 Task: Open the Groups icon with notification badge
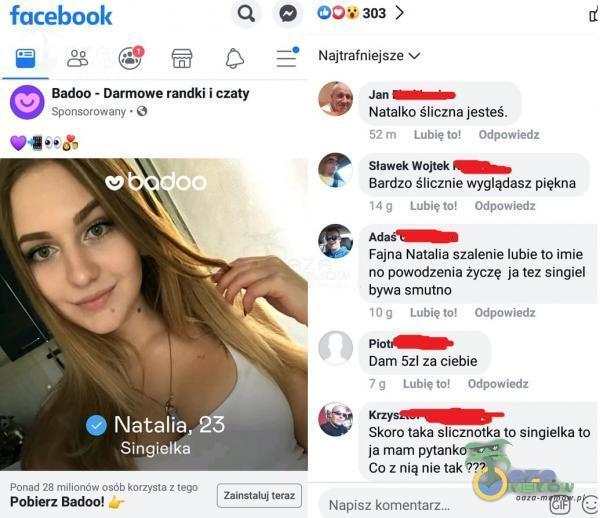coord(130,58)
